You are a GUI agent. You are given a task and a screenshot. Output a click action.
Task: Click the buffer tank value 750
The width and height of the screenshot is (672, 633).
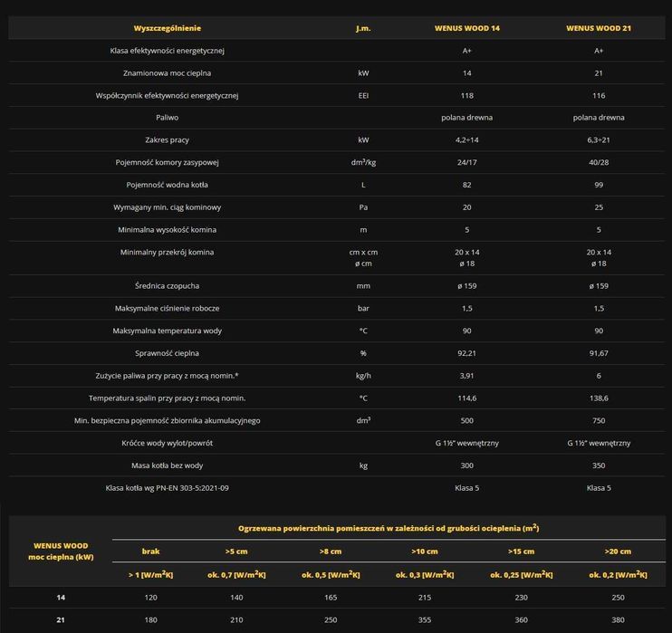click(599, 421)
